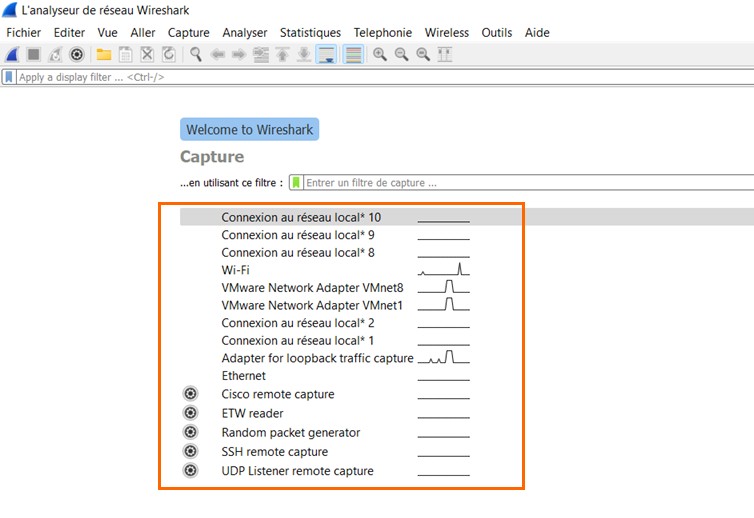The image size is (754, 518).
Task: Click the Wi-Fi traffic sparkline graph
Action: (x=443, y=269)
